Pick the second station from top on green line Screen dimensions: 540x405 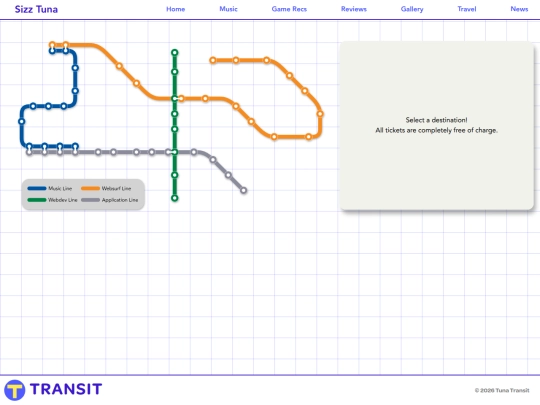click(175, 72)
